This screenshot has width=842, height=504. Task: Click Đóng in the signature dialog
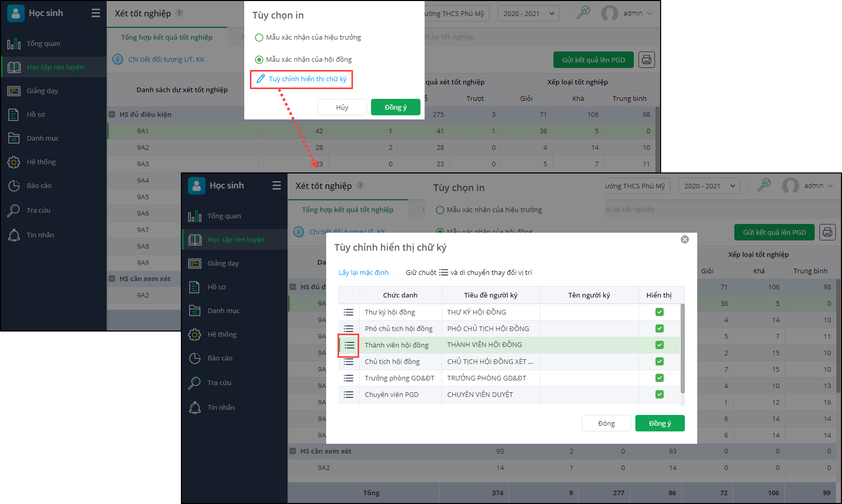[607, 423]
